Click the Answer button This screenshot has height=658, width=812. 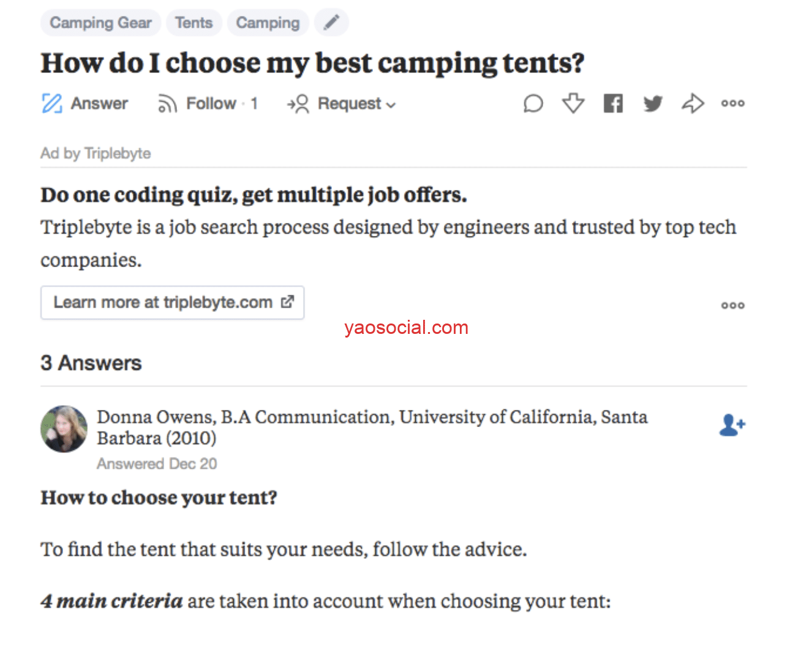[85, 104]
